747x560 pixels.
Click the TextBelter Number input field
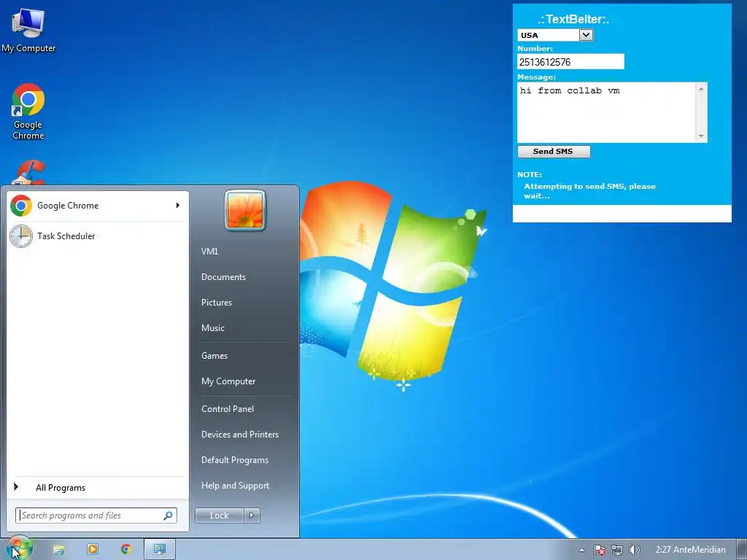[570, 62]
